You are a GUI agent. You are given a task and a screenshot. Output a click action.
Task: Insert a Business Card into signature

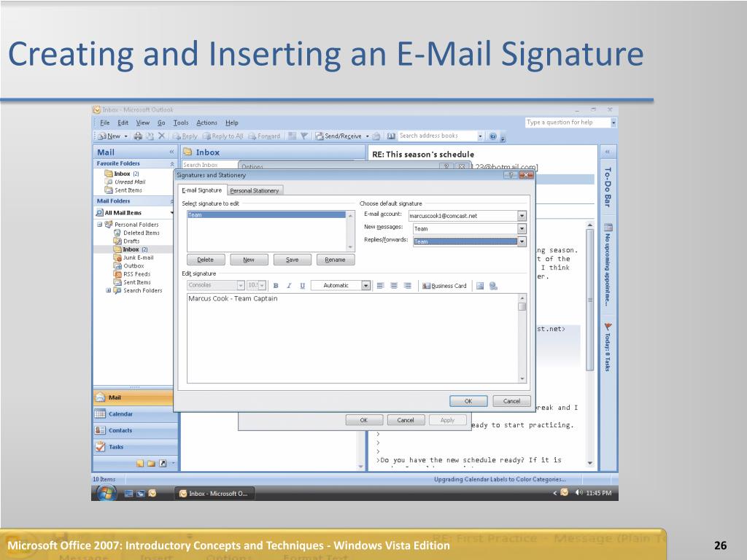point(444,286)
